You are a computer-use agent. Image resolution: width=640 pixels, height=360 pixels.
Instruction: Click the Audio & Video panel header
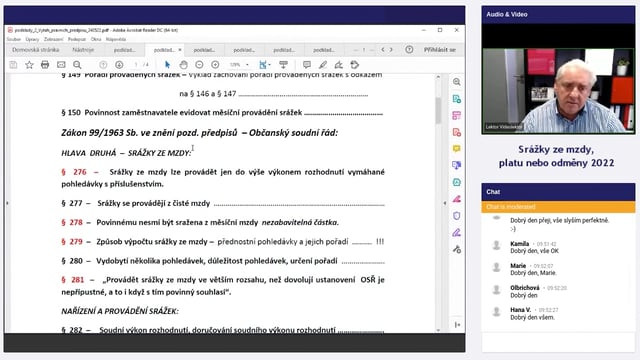(x=558, y=14)
